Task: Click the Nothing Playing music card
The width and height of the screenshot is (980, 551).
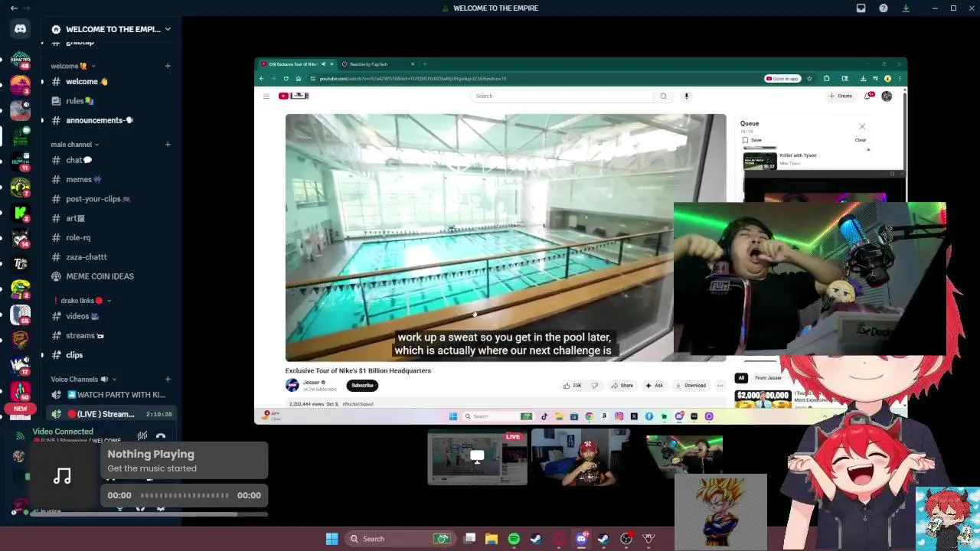Action: 184,461
